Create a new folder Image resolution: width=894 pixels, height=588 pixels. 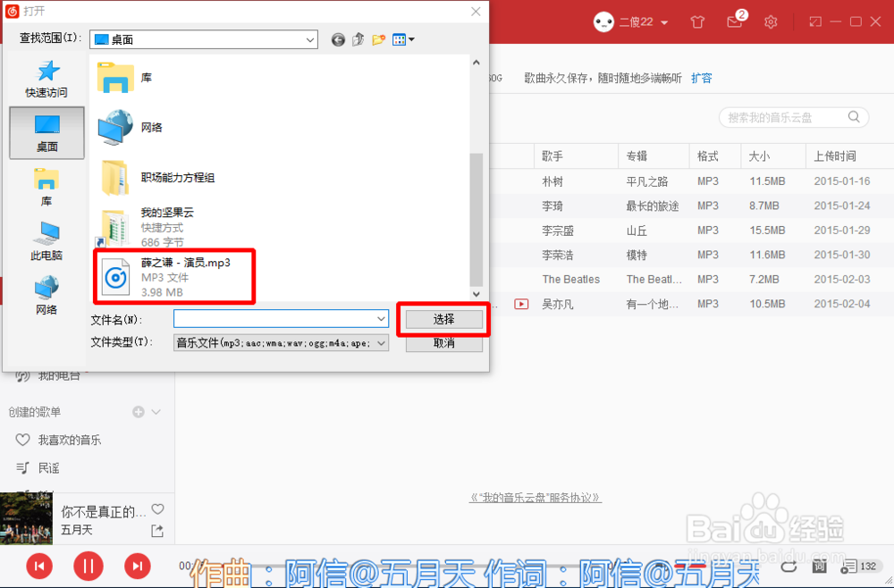point(378,39)
